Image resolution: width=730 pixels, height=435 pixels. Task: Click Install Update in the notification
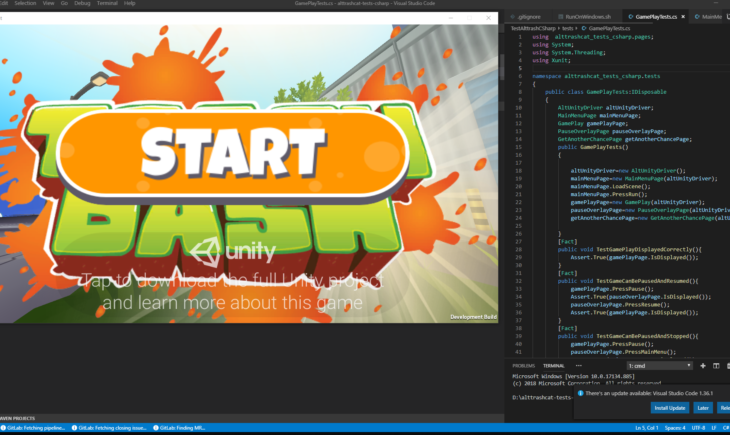tap(670, 408)
